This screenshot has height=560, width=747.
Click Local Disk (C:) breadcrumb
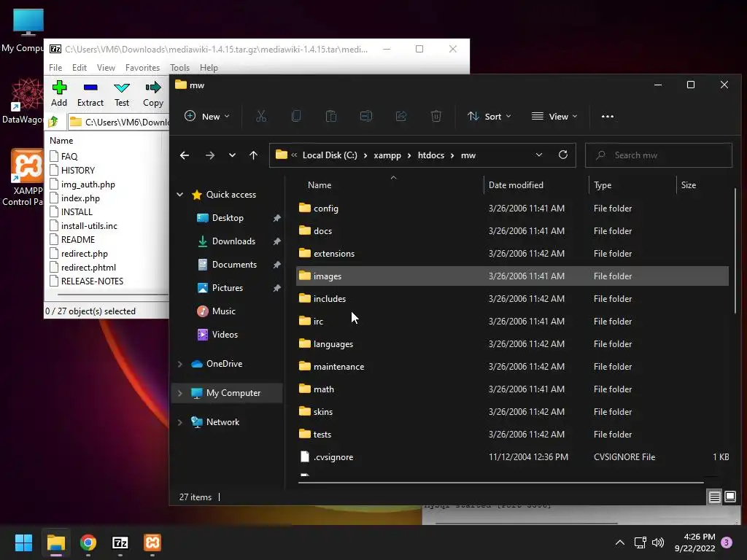pyautogui.click(x=330, y=155)
